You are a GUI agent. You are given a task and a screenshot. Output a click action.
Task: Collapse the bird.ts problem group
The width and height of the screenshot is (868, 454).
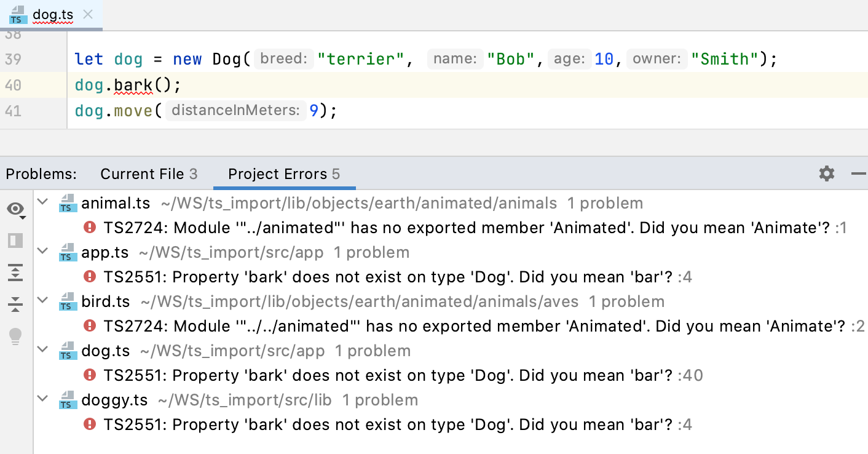[42, 300]
